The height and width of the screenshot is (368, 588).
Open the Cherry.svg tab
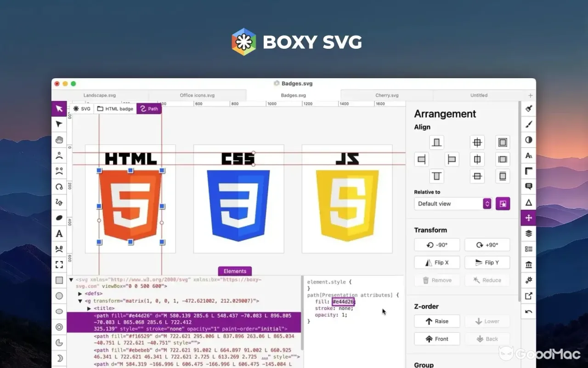[387, 95]
